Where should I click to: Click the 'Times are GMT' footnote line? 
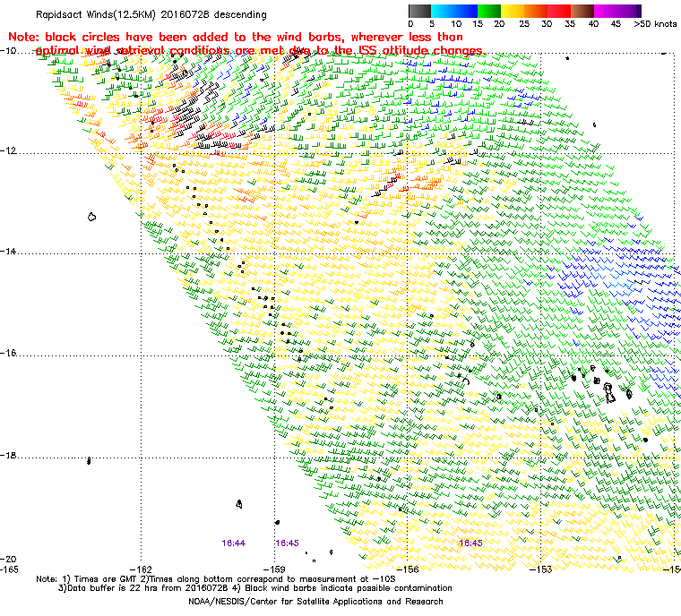tap(216, 579)
